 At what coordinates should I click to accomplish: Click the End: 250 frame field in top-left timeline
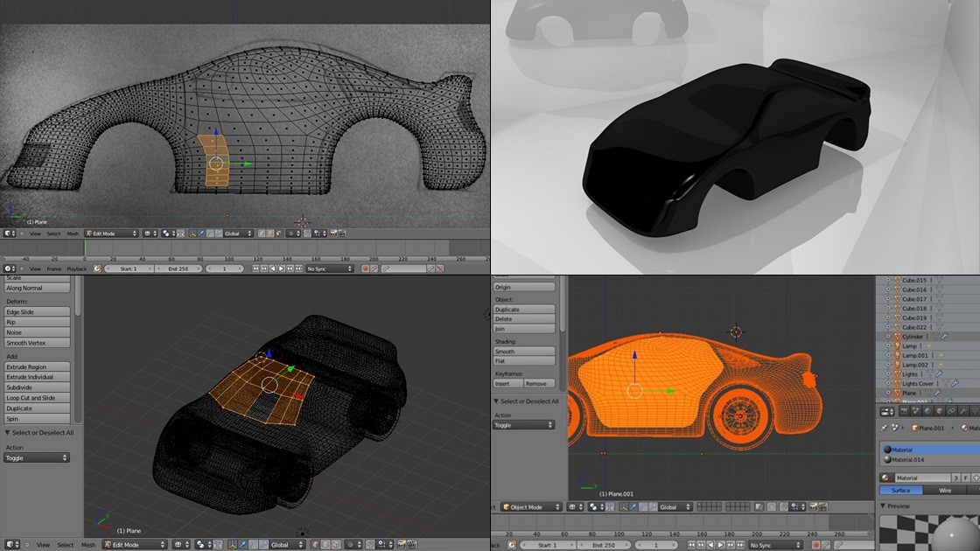[x=178, y=269]
